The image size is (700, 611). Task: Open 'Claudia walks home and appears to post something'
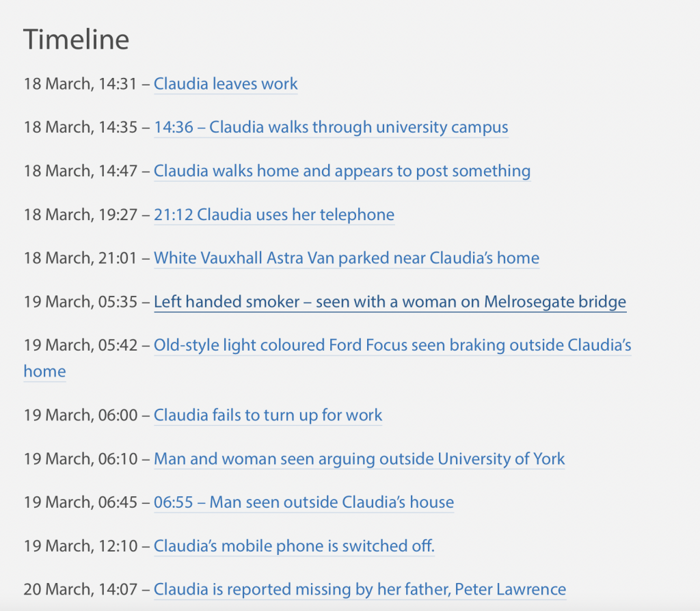[342, 172]
